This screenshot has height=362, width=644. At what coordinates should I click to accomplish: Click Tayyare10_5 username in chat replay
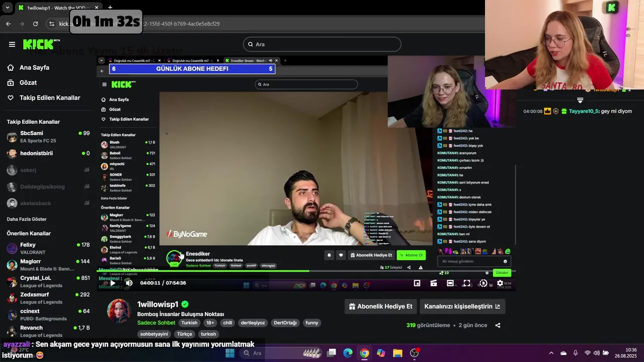tap(584, 111)
